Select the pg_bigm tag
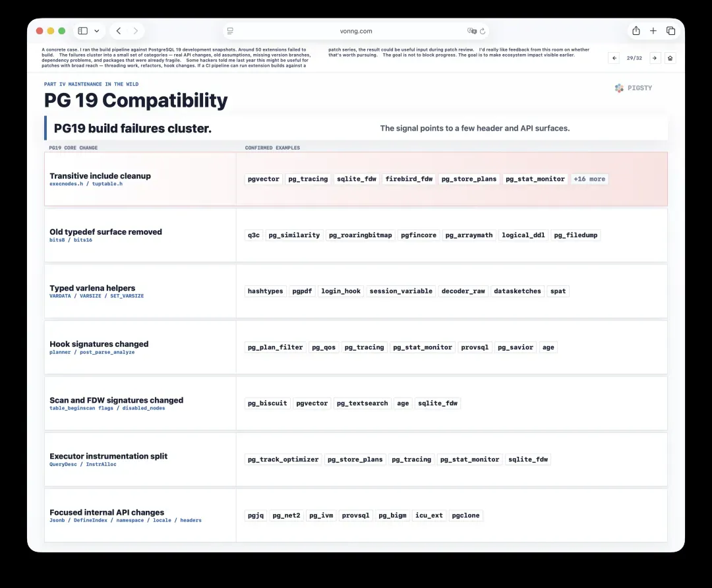 click(392, 515)
